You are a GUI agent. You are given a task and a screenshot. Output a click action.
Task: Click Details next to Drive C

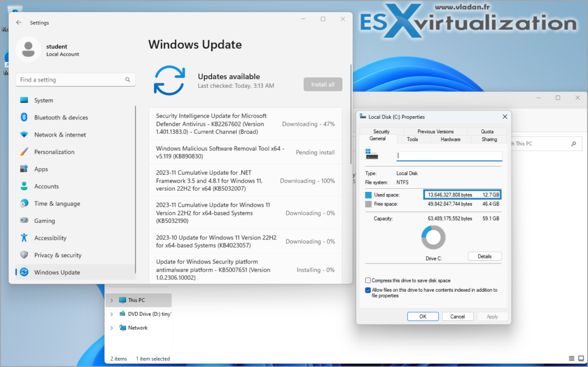(x=485, y=256)
